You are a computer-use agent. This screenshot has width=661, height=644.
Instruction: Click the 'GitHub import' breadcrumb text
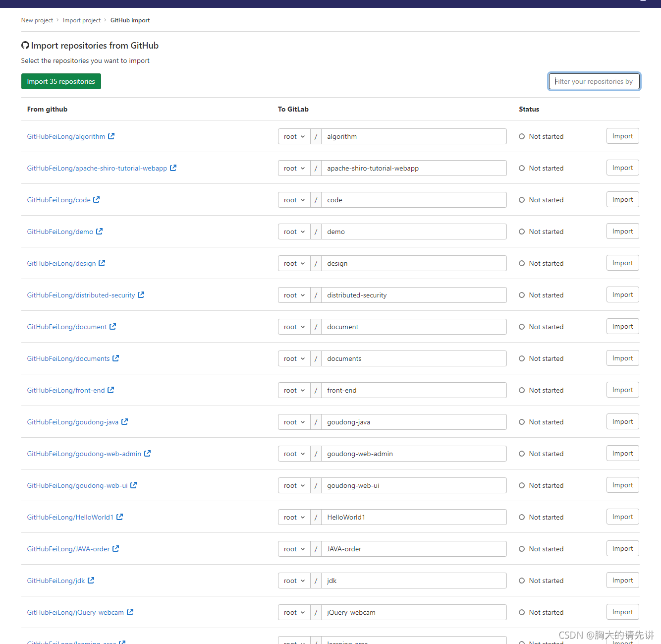click(x=130, y=20)
